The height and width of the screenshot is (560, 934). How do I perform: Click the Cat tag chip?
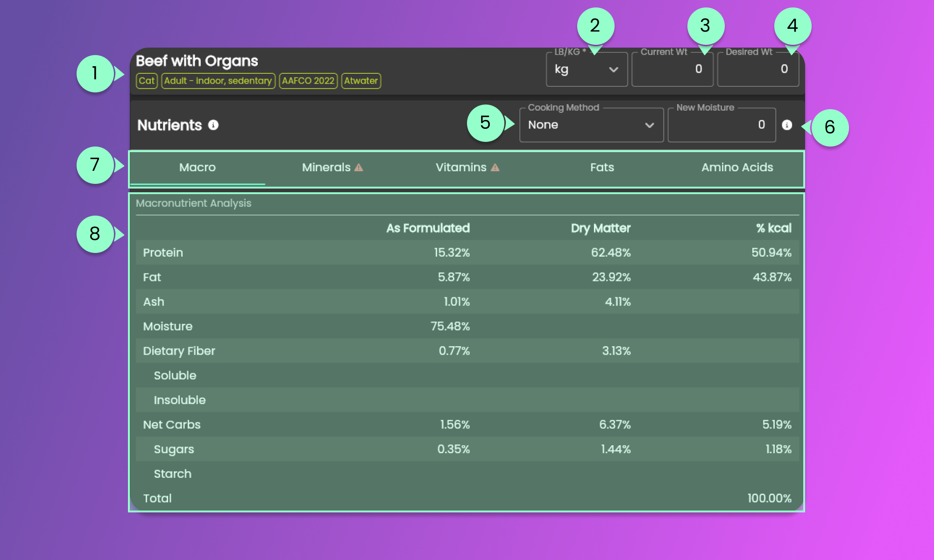147,81
